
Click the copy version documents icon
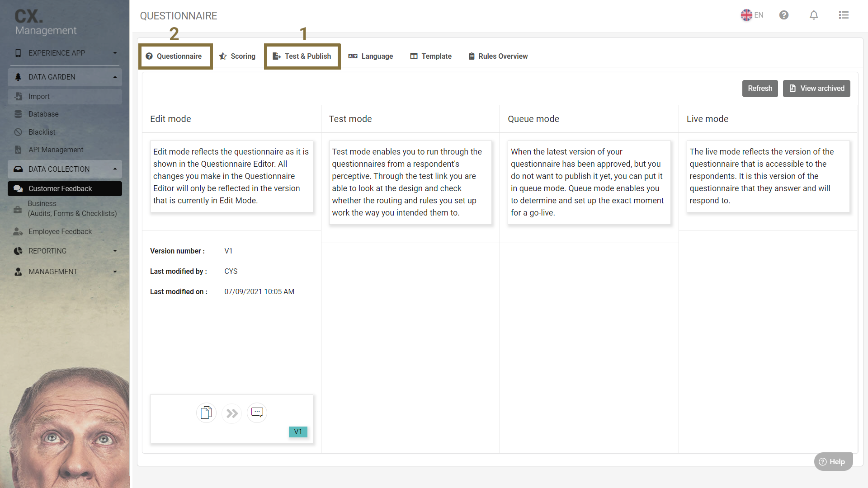pyautogui.click(x=206, y=413)
